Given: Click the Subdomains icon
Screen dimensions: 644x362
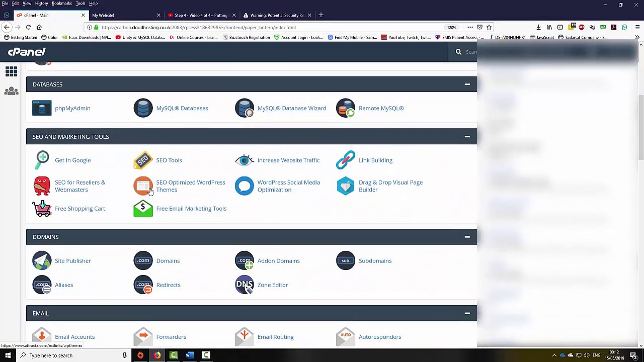Looking at the screenshot, I should [346, 261].
